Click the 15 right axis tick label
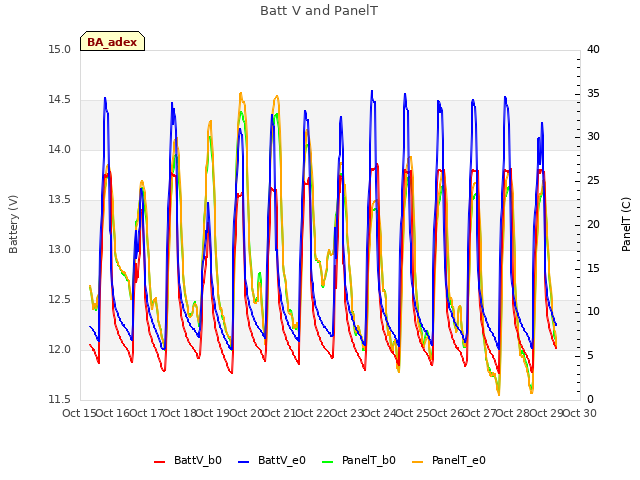Image resolution: width=640 pixels, height=480 pixels. pyautogui.click(x=593, y=269)
